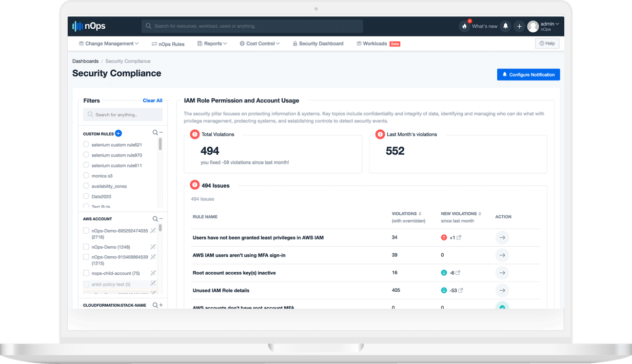This screenshot has width=632, height=364.
Task: Click Filters Search for anything field
Action: pyautogui.click(x=123, y=114)
